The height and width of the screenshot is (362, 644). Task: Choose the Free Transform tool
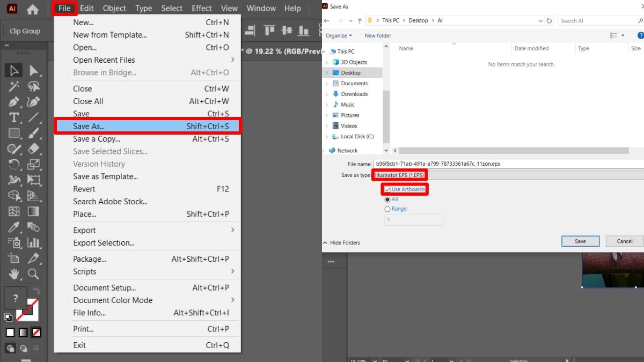33,180
